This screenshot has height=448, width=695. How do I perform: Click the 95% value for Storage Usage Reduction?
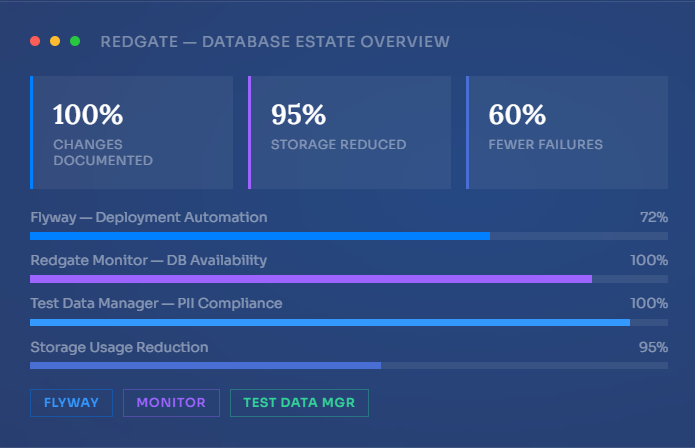click(x=653, y=347)
